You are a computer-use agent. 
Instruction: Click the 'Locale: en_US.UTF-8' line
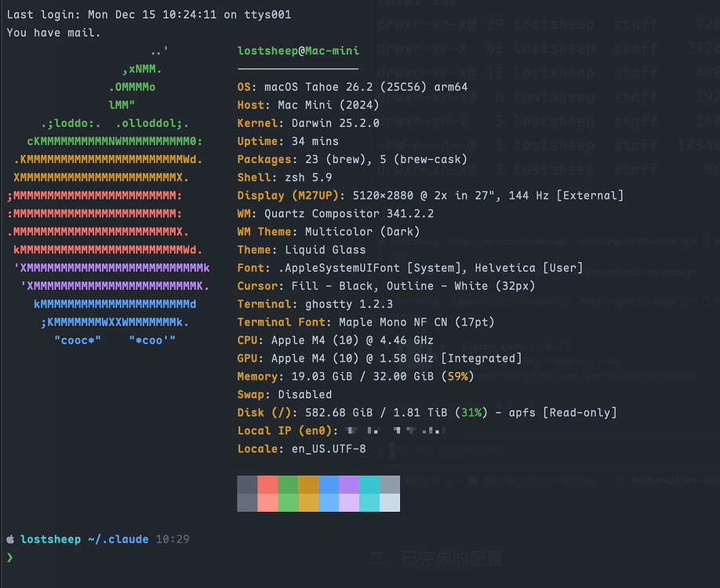click(302, 449)
